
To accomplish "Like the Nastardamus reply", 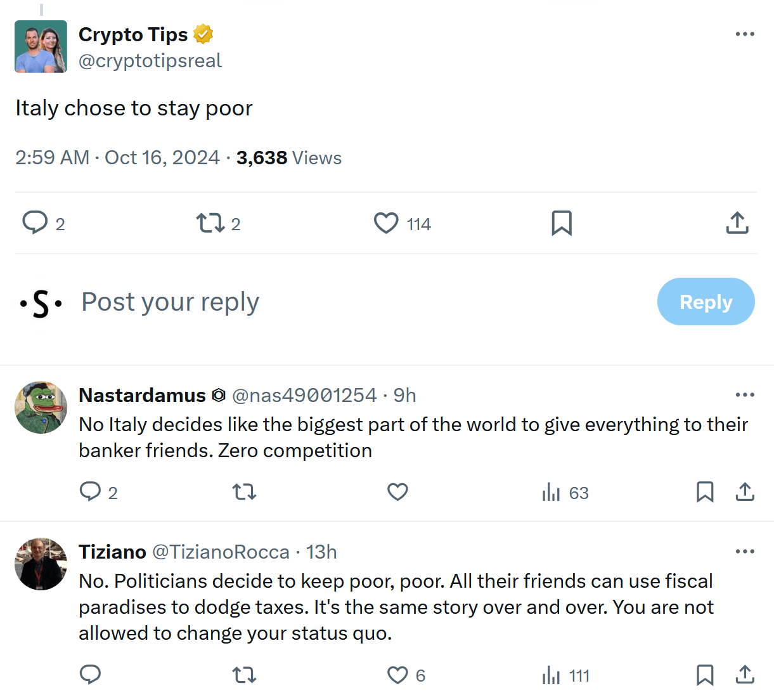I will click(397, 492).
